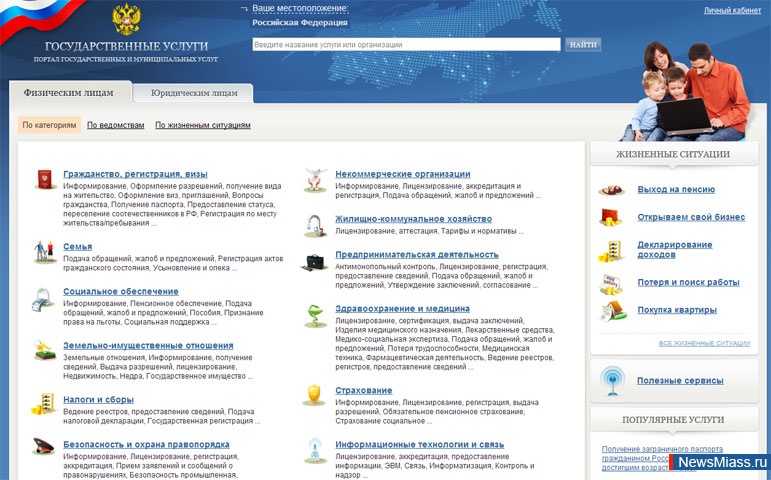Click the icon beside Покупка квартиры
Viewport: 771px width, 480px height.
[611, 311]
